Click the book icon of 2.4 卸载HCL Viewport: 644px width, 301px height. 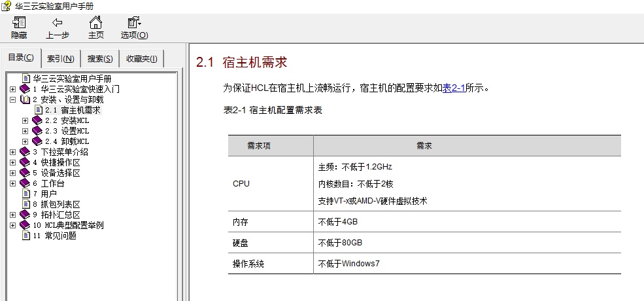point(37,141)
